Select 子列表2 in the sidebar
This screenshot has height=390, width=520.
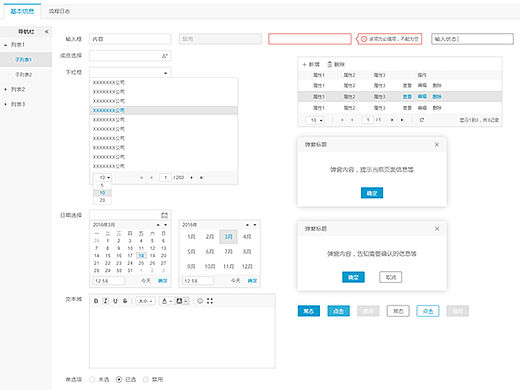(24, 75)
